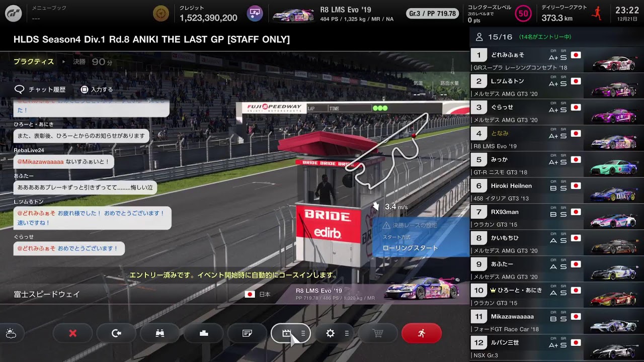Open the GT logo main menu
Screen dimensions: 644x362
coord(13,13)
